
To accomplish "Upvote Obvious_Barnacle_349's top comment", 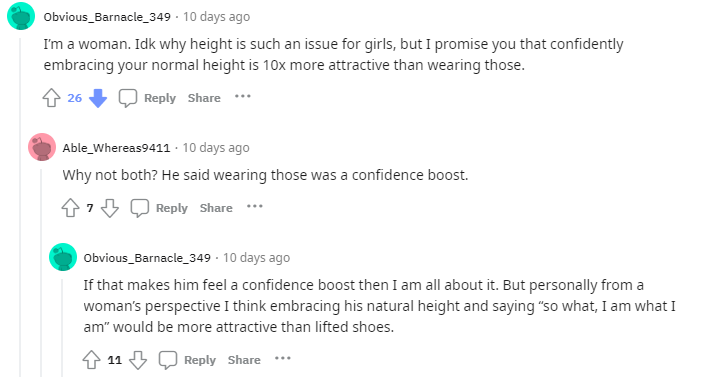I will point(51,98).
